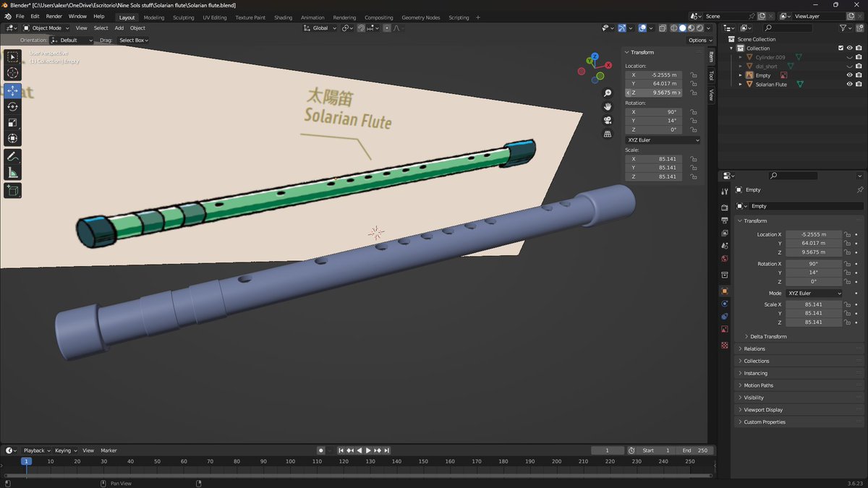Image resolution: width=868 pixels, height=488 pixels.
Task: Click the Location Y field in Properties
Action: pos(814,244)
